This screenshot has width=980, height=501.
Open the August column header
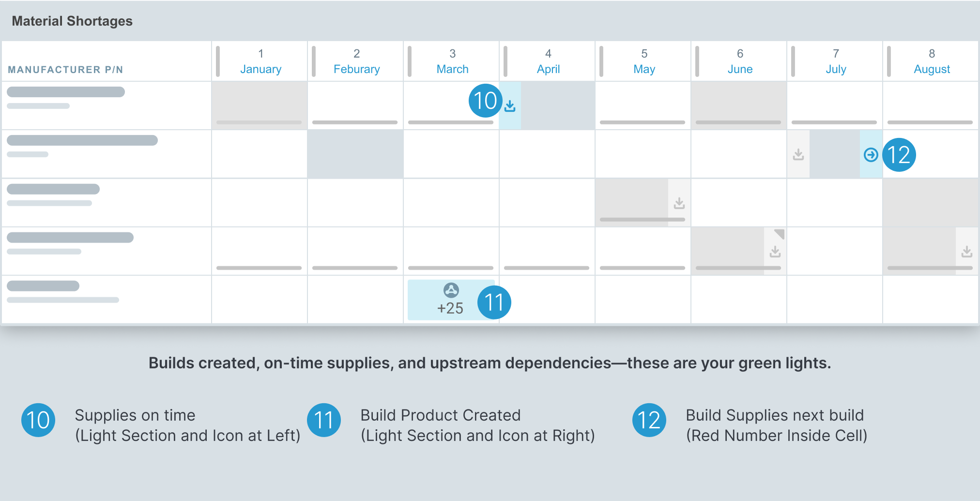[932, 61]
